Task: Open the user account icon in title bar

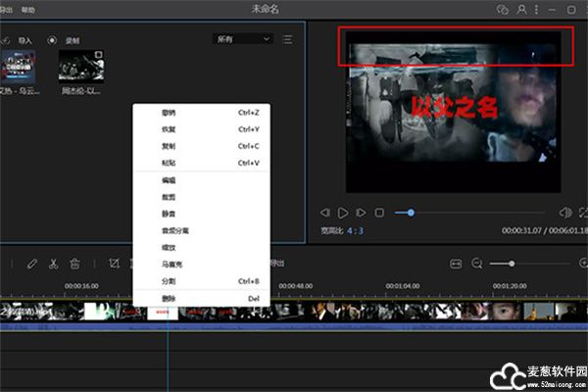Action: click(x=522, y=9)
